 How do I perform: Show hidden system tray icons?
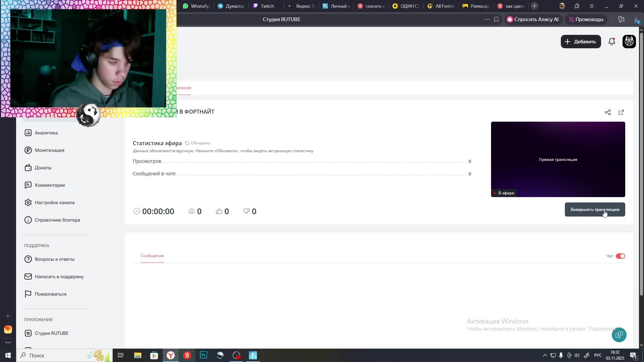tap(545, 355)
